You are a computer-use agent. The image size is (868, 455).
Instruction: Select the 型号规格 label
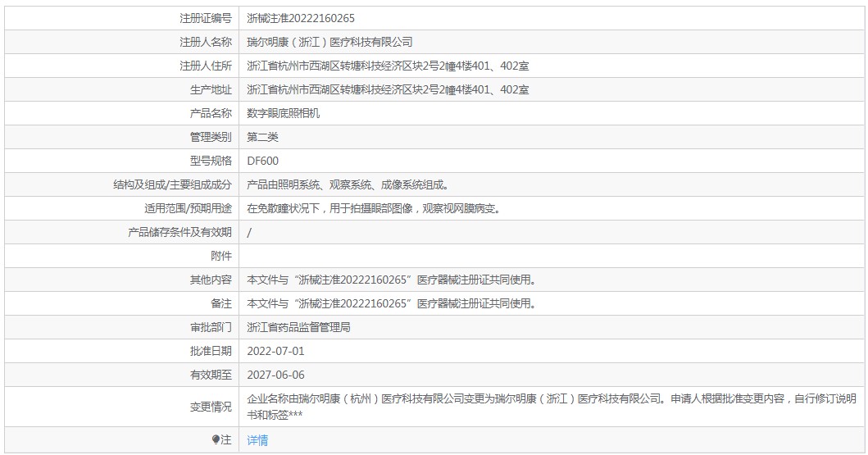tap(211, 161)
